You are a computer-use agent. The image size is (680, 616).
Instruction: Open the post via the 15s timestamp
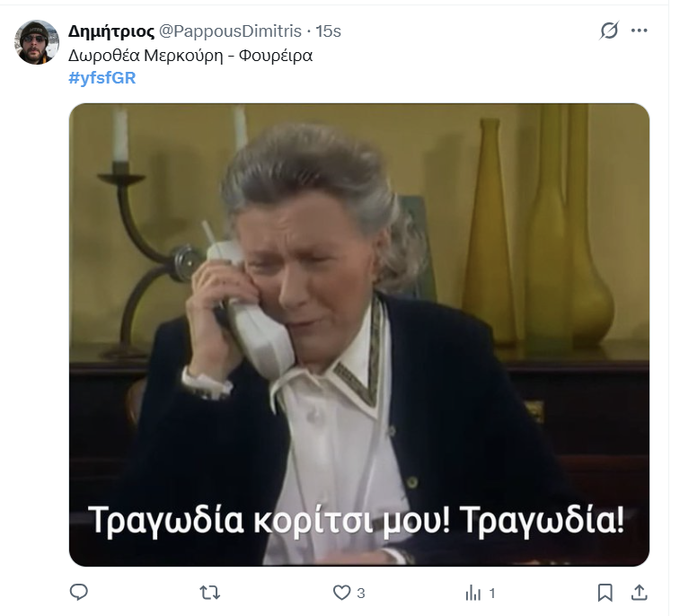[x=328, y=31]
